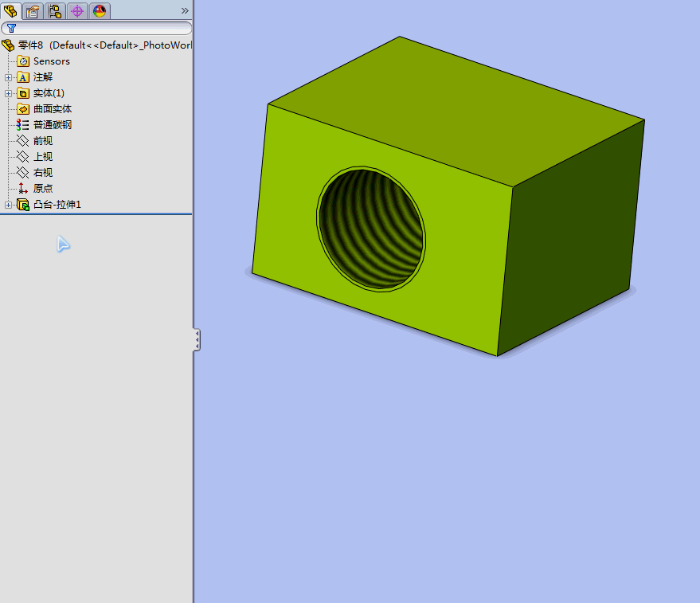
Task: Select the 上视 plane label
Action: coord(43,157)
